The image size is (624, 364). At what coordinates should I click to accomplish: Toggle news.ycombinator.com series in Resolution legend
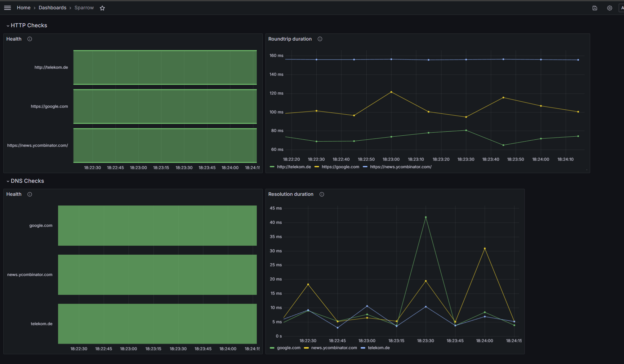click(x=334, y=348)
